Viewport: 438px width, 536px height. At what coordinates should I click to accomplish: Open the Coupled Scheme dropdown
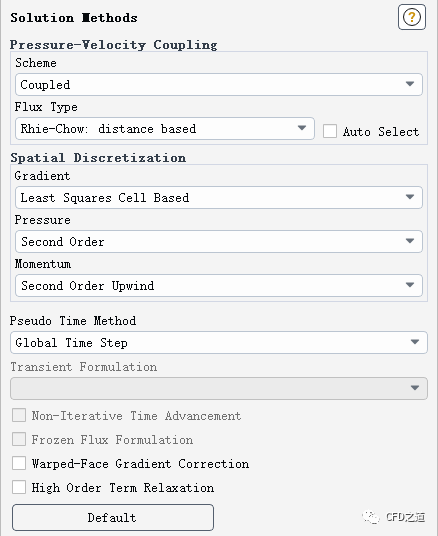(219, 84)
